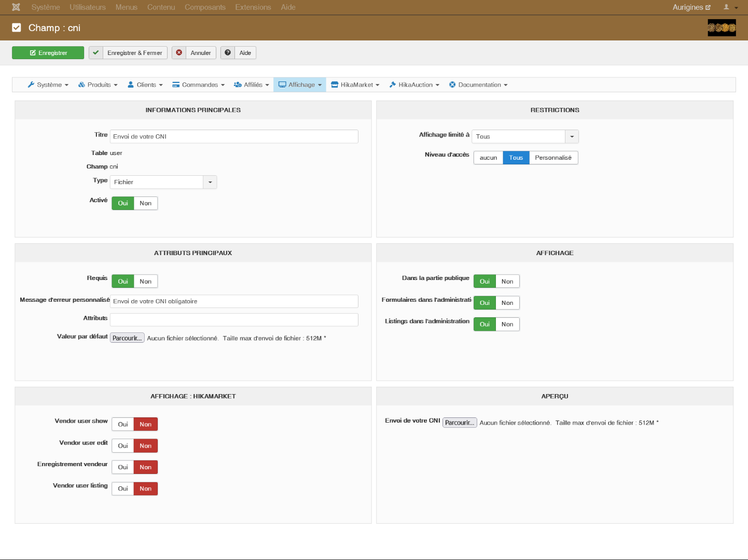Set Dans la partie publique to Non
The image size is (748, 560).
click(507, 282)
